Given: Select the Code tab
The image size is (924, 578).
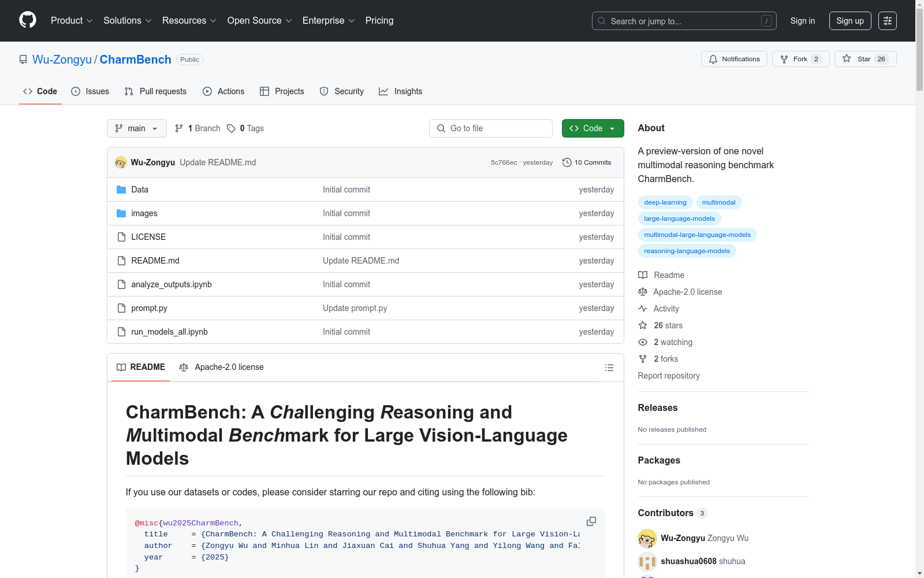Looking at the screenshot, I should pos(40,91).
